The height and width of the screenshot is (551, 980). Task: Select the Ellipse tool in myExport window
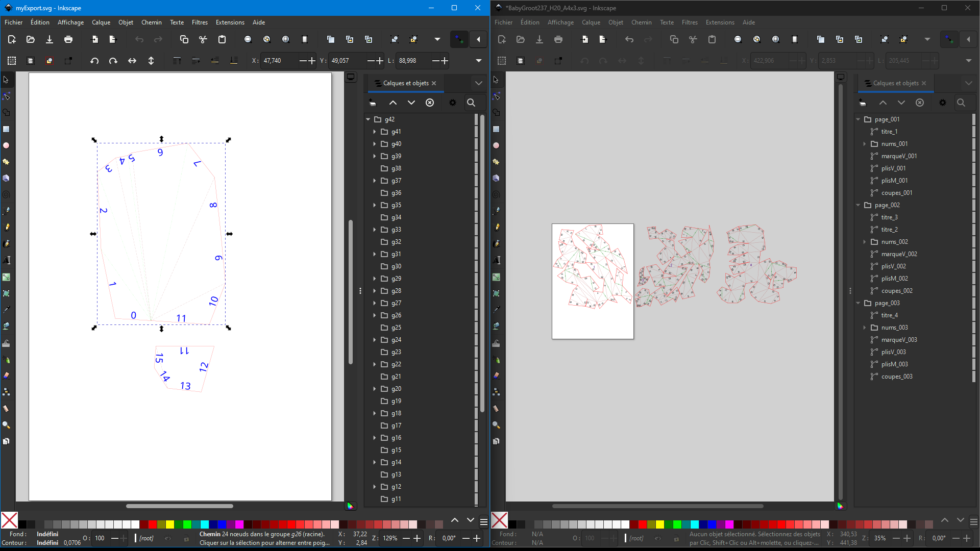click(x=6, y=145)
